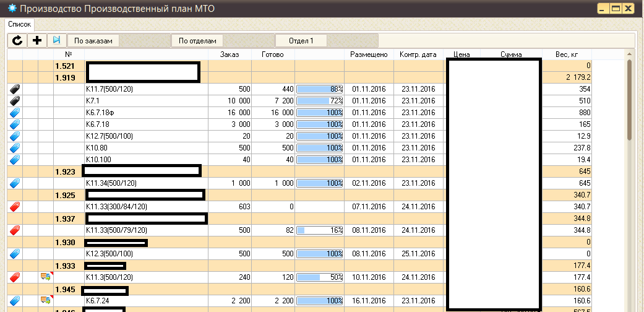
Task: Select item name K12.3(500/100)
Action: click(x=109, y=254)
